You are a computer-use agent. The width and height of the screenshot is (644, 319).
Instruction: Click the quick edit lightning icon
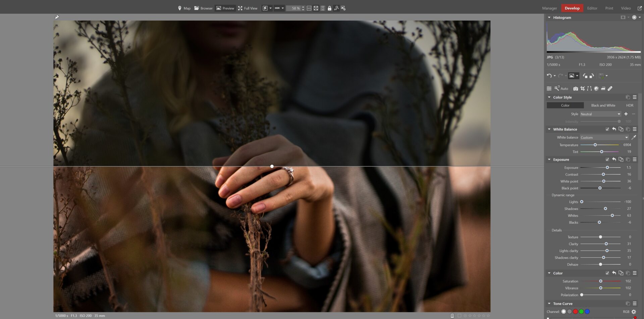point(265,8)
